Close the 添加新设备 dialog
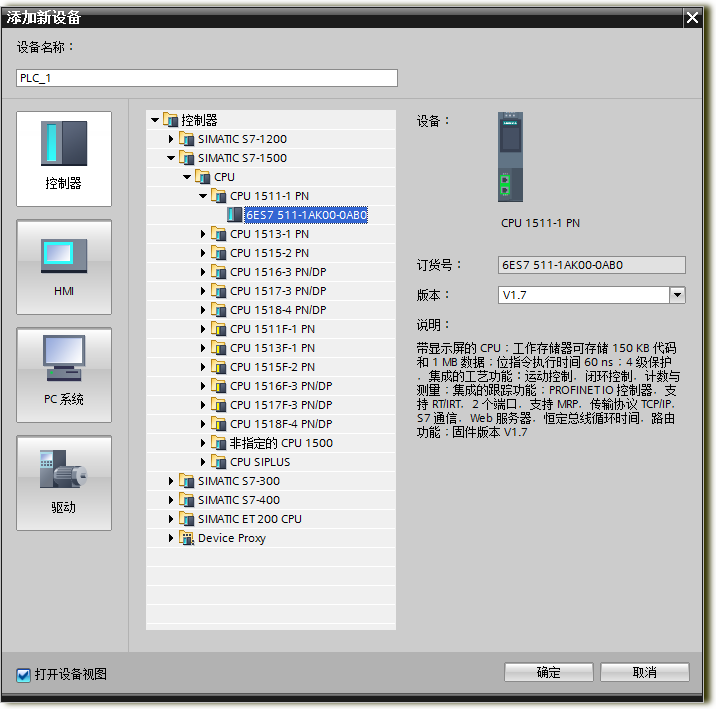716x709 pixels. tap(692, 18)
